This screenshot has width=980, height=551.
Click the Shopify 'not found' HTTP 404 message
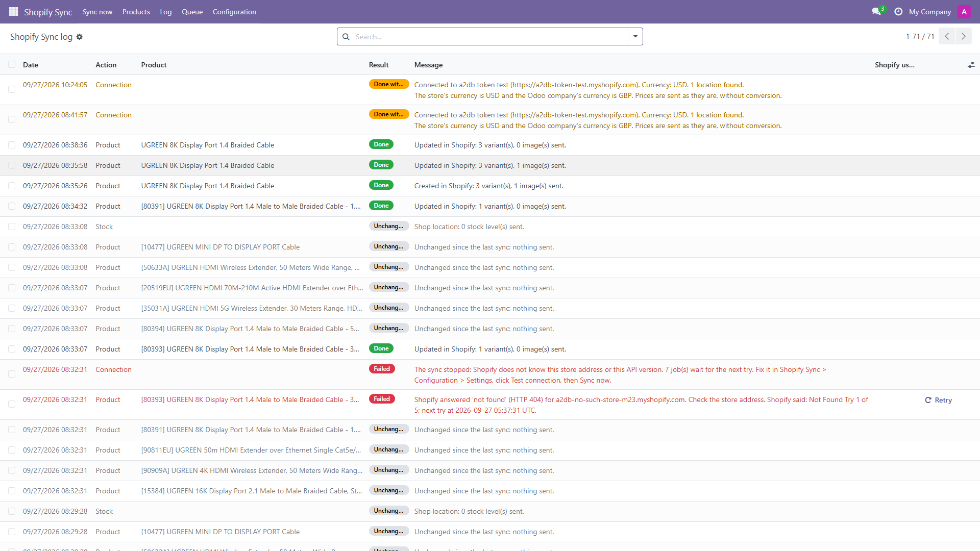pyautogui.click(x=641, y=405)
